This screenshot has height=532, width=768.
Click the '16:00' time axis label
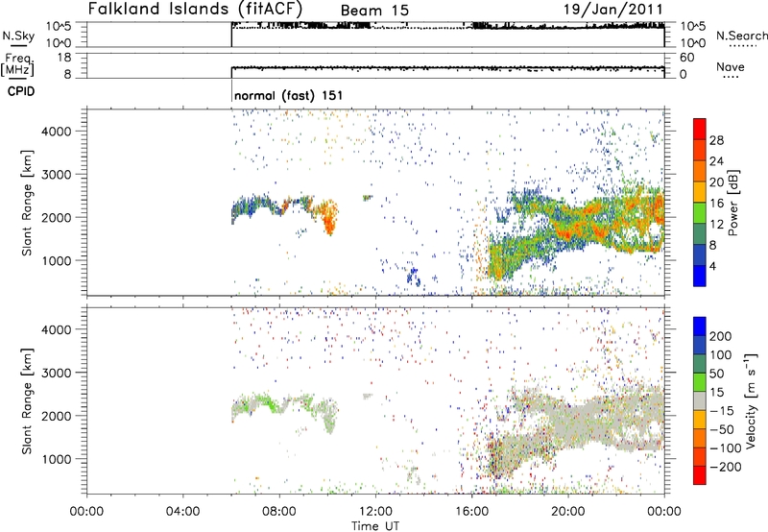tap(471, 512)
